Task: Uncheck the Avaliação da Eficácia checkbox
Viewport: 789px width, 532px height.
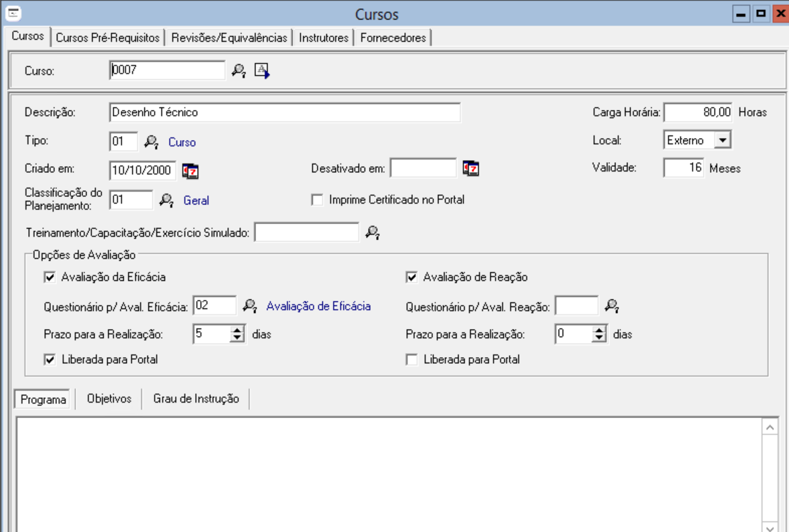Action: tap(49, 277)
